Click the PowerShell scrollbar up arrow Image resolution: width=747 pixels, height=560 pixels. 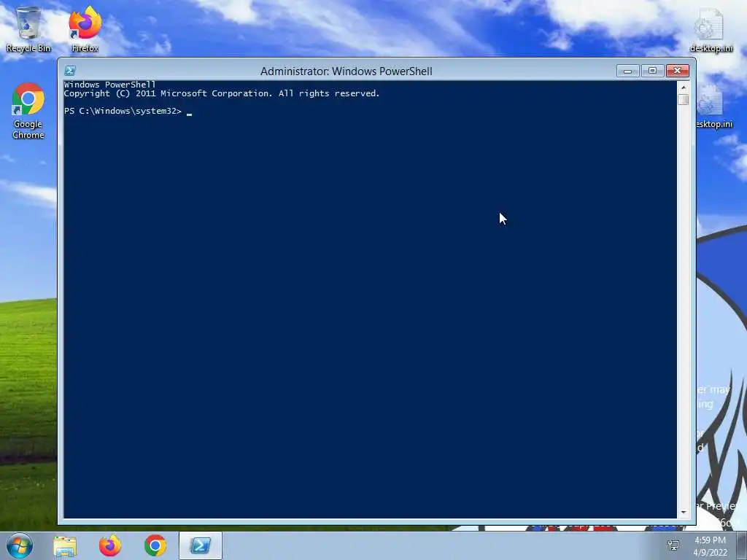683,87
